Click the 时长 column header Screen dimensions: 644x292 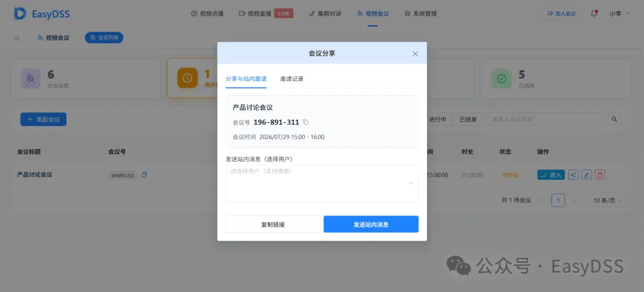pyautogui.click(x=467, y=152)
